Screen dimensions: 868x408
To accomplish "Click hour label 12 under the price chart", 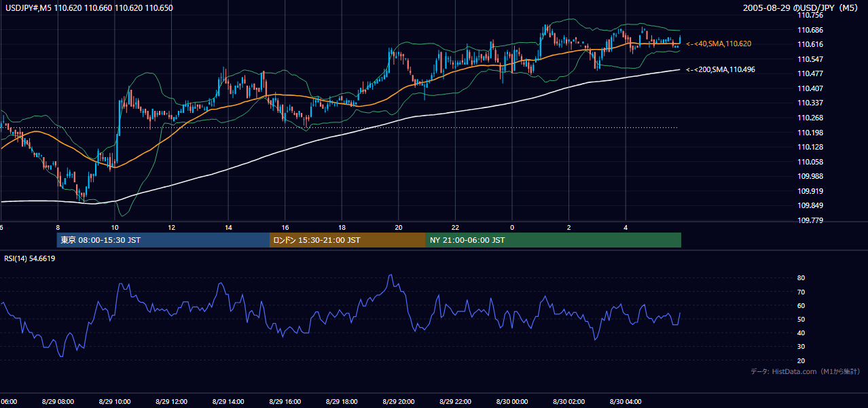I will coord(171,228).
